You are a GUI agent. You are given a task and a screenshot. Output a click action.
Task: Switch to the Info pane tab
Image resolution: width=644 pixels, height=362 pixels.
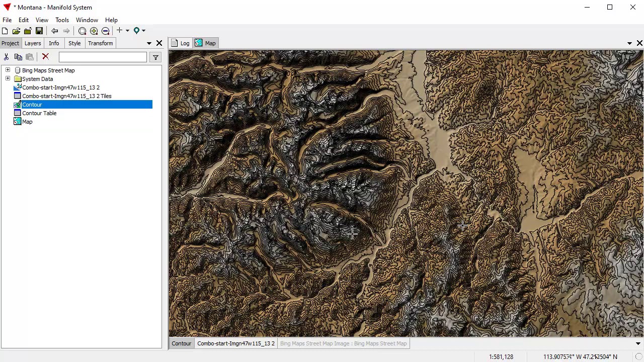click(x=54, y=43)
